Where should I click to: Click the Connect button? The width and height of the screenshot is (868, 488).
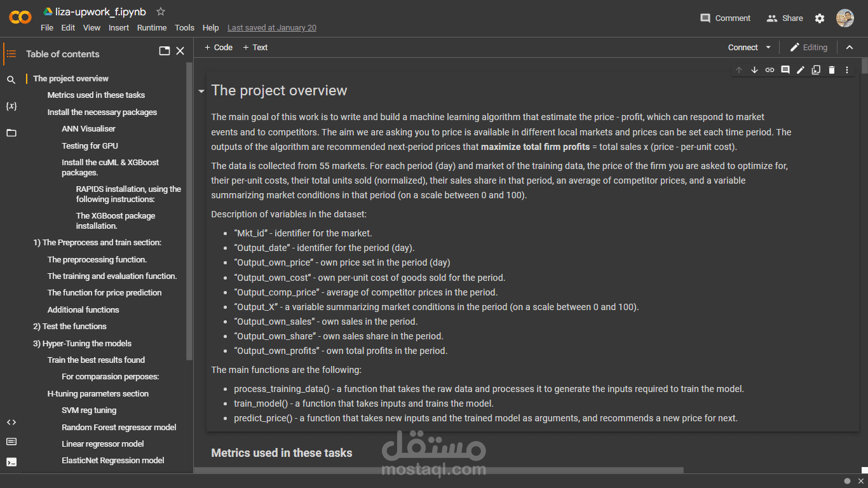coord(743,48)
